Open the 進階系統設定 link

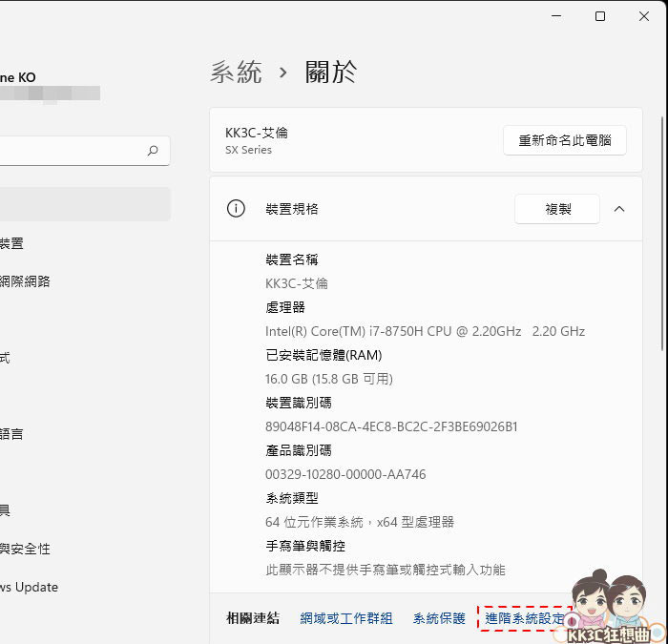525,618
